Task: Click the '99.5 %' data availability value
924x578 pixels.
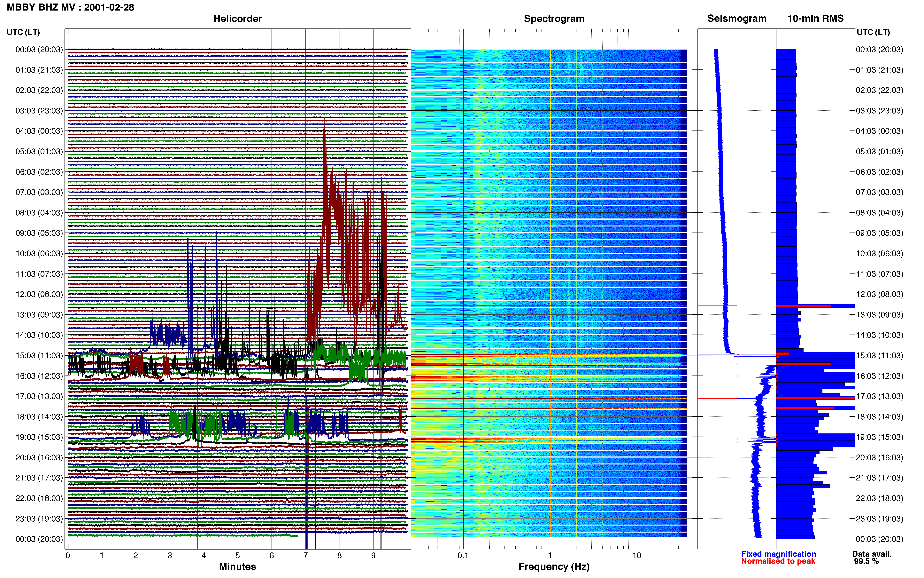Action: (x=866, y=561)
